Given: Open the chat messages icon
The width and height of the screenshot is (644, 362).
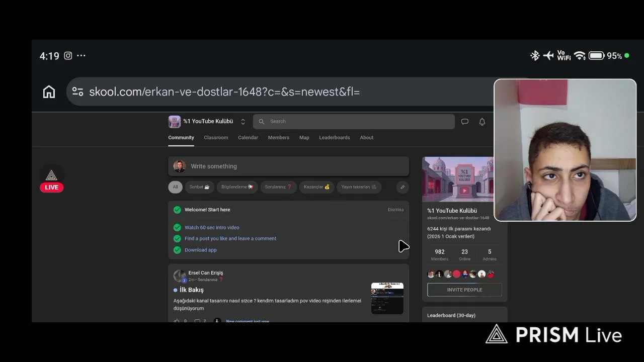Looking at the screenshot, I should (465, 122).
